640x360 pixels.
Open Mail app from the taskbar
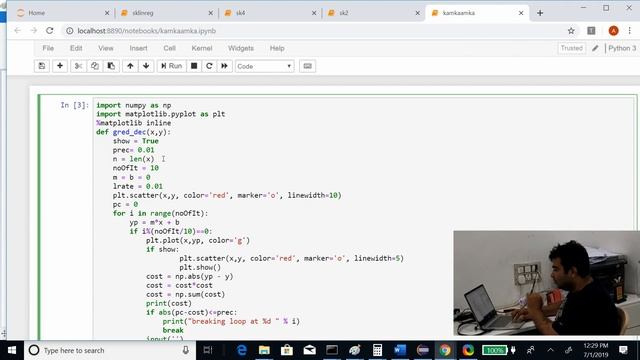[309, 350]
